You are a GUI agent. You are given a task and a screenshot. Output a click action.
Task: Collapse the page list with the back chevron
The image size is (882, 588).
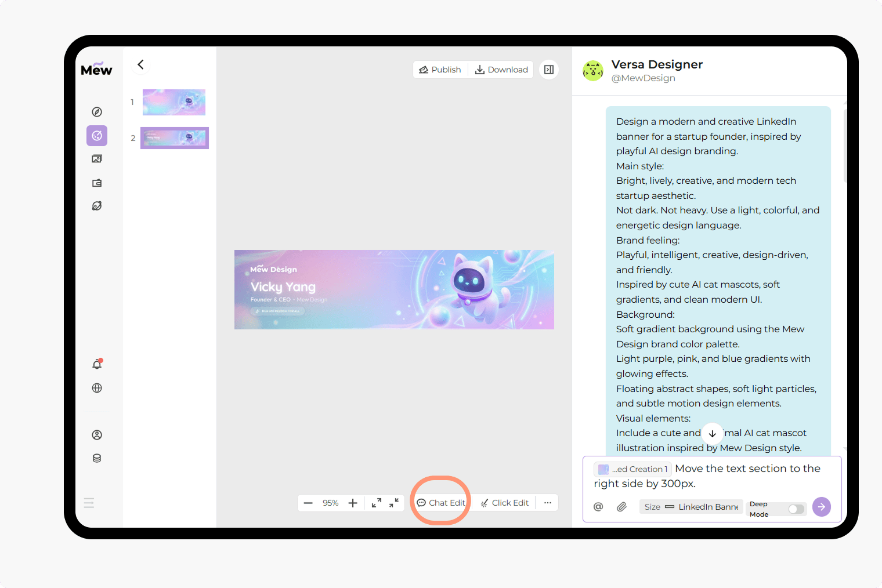[x=140, y=65]
